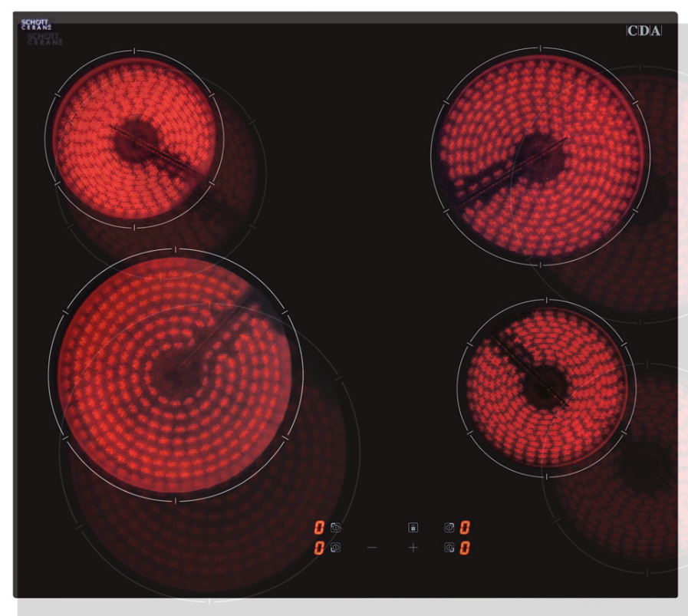Tap the rear-left zone heat level digit

click(319, 528)
